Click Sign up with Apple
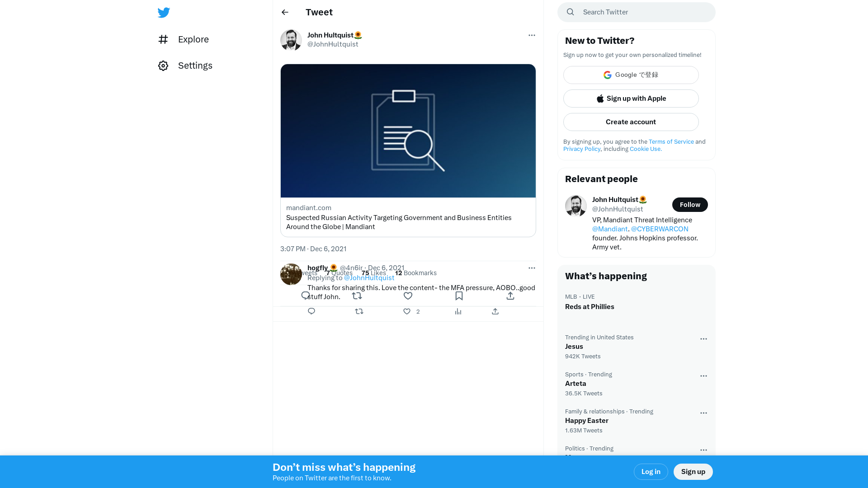This screenshot has height=488, width=868. point(631,99)
